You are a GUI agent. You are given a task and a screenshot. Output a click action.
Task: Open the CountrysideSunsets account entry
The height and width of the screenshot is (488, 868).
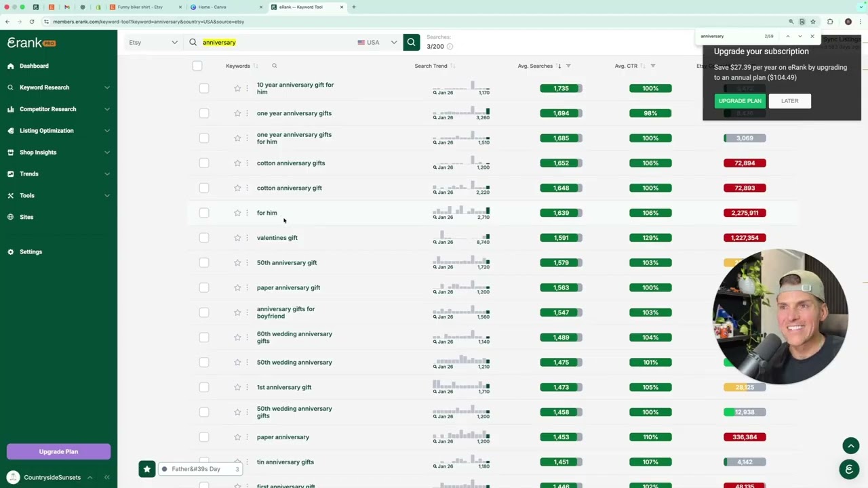click(52, 477)
